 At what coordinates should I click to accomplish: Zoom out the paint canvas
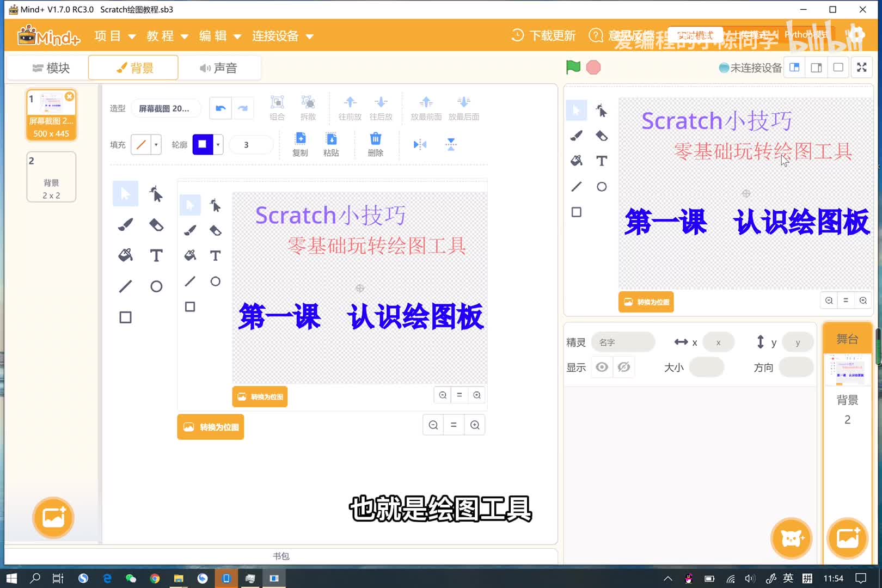tap(433, 425)
